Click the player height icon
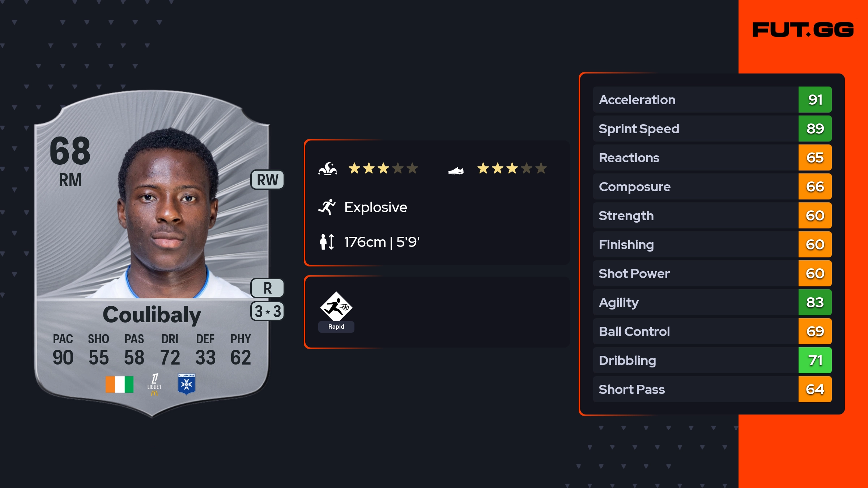The image size is (868, 488). pos(327,242)
